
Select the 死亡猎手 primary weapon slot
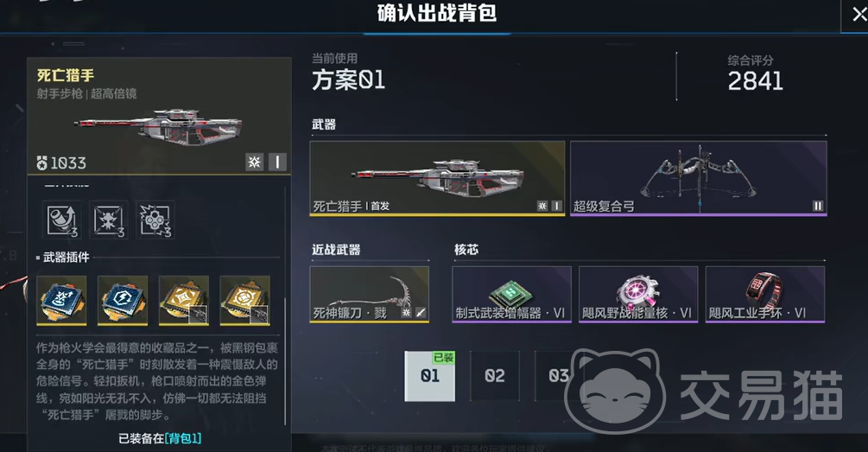(437, 178)
